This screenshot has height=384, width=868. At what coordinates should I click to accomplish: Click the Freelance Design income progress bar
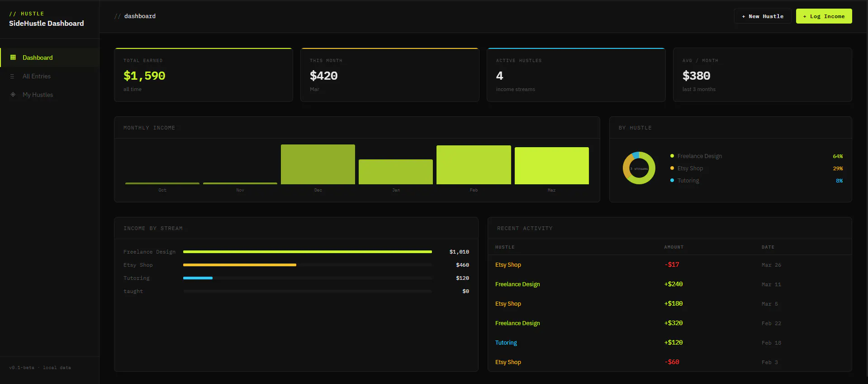(308, 252)
